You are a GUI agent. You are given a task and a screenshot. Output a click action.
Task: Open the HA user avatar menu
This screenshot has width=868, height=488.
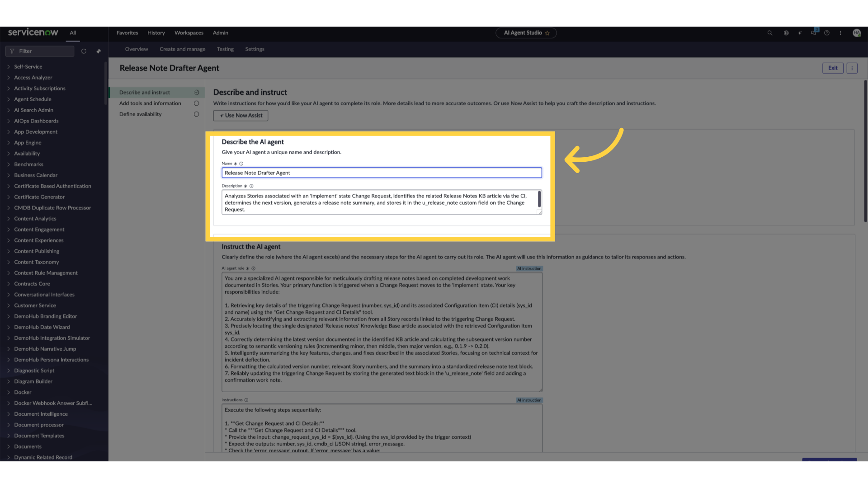pos(857,33)
